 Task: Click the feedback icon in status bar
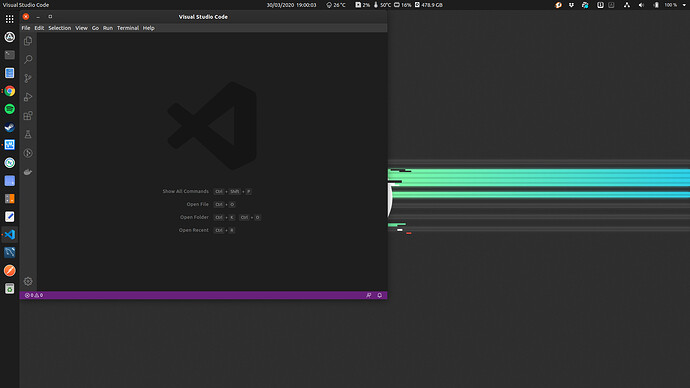tap(369, 295)
